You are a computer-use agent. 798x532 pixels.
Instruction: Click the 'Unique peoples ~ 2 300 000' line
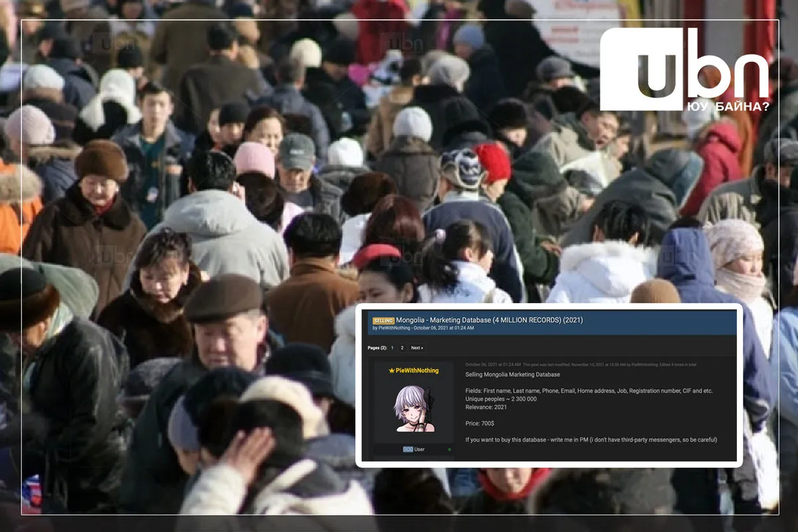point(501,399)
